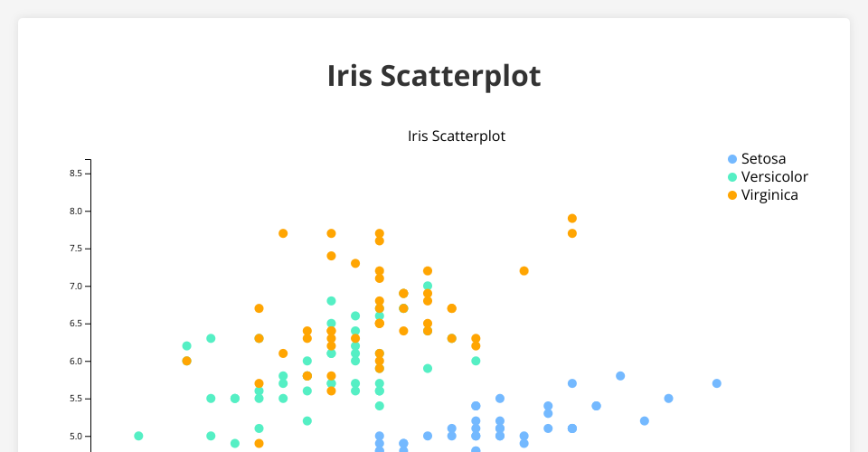This screenshot has width=868, height=452.
Task: Click the green Versicolor point at 7.0
Action: (428, 287)
